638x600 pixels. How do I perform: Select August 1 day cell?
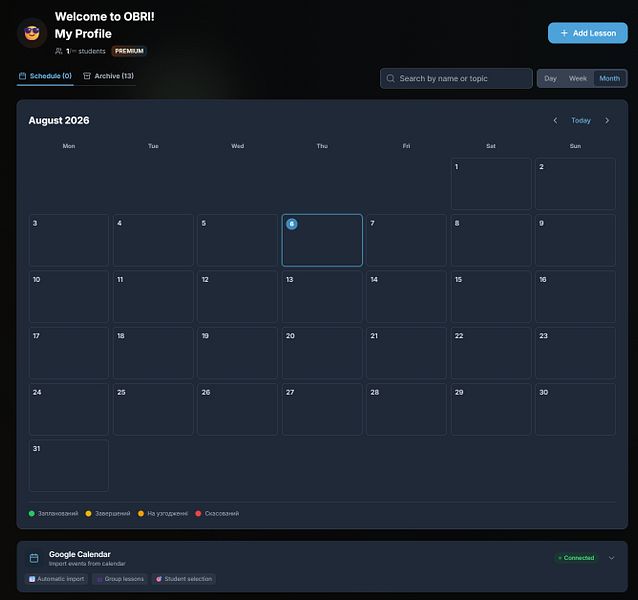pyautogui.click(x=491, y=184)
